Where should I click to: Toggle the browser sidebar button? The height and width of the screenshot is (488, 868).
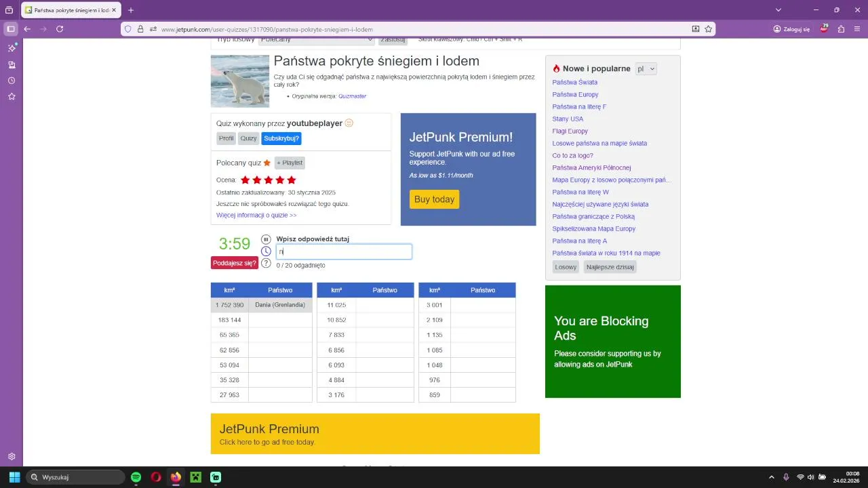[x=11, y=29]
